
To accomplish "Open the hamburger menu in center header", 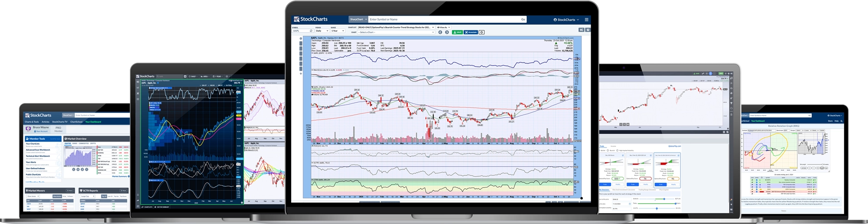I will click(586, 20).
